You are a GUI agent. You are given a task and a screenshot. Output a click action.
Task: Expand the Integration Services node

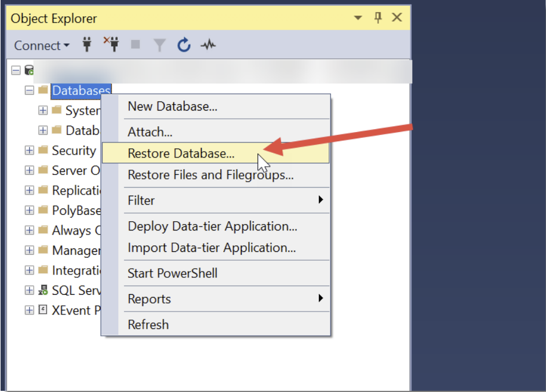30,270
